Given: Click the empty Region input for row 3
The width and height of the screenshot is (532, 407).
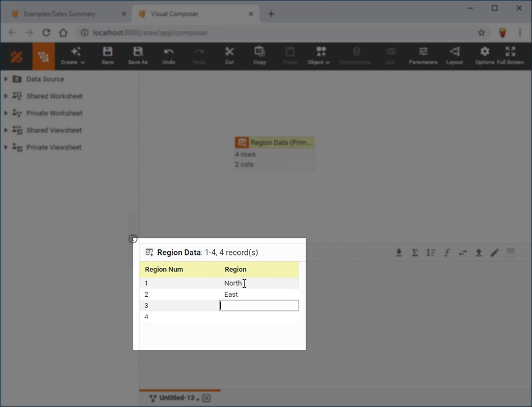Looking at the screenshot, I should (259, 305).
